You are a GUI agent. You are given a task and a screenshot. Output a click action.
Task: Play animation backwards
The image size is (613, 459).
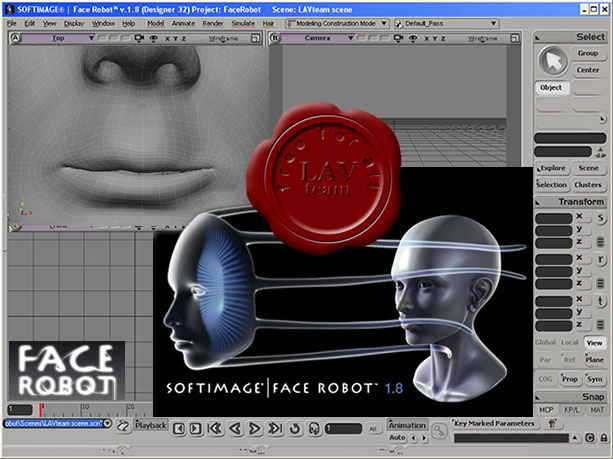coord(235,429)
